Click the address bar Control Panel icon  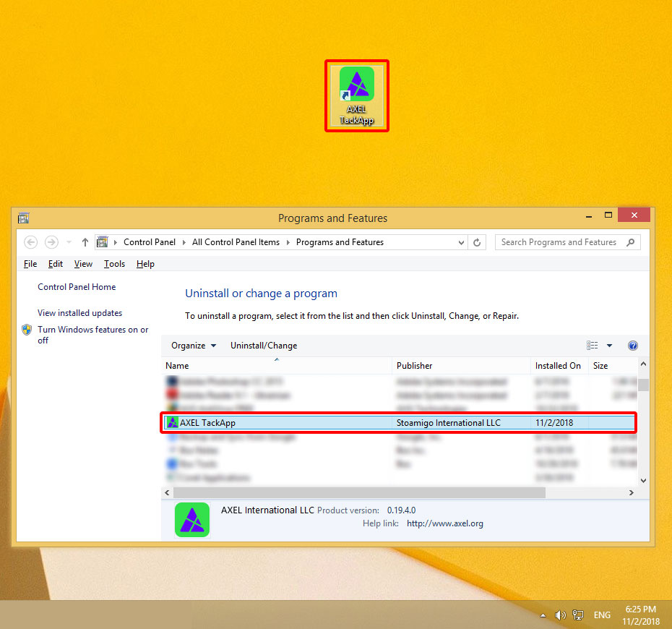click(103, 242)
